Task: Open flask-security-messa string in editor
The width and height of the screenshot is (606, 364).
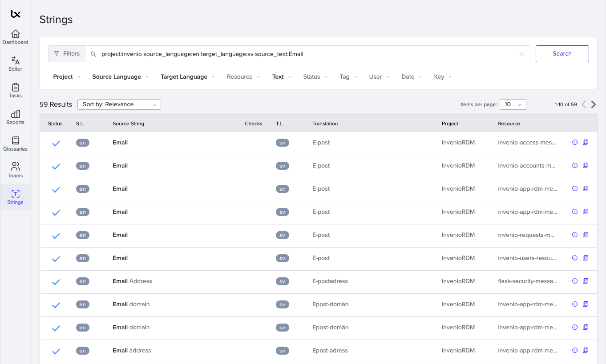Action: (586, 281)
